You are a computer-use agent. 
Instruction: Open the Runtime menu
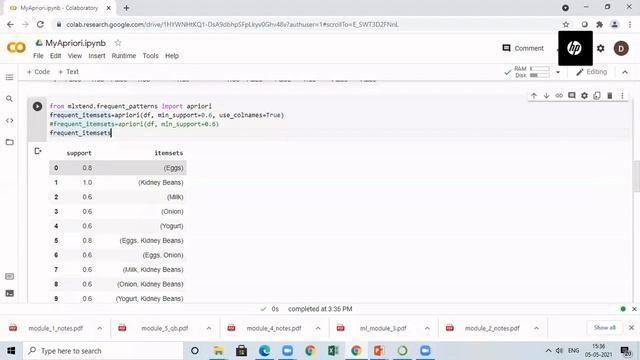click(x=124, y=56)
